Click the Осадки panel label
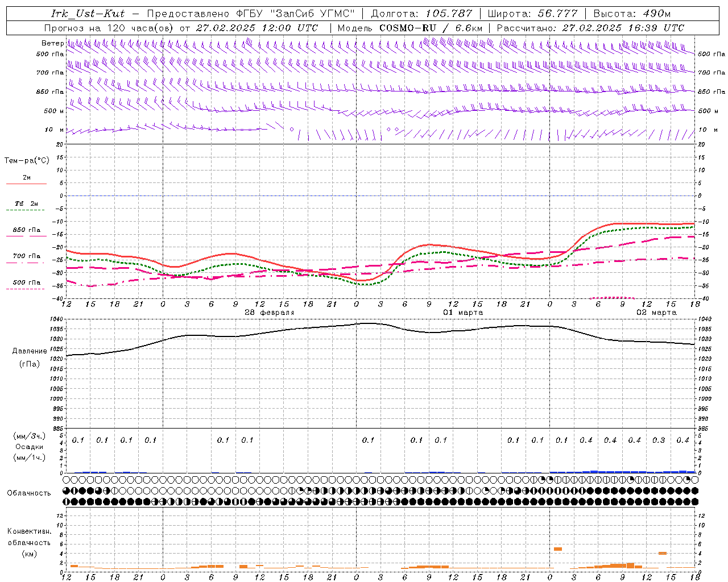Screen dimensions: 728x582 [x=30, y=447]
